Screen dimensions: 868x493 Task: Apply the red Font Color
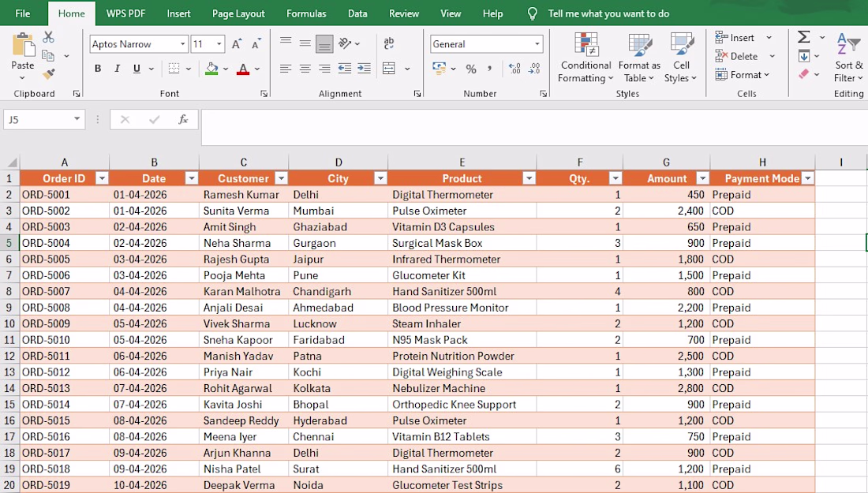coord(242,69)
